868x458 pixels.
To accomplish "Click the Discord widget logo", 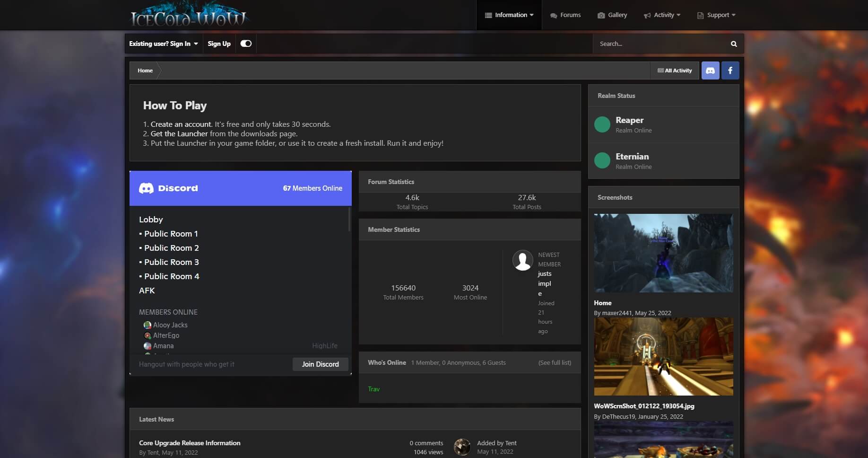I will coord(168,188).
